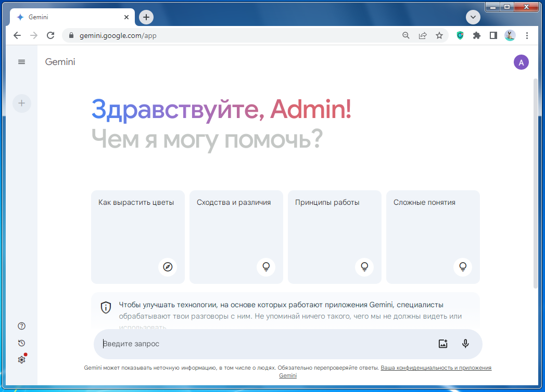Screen dimensions: 545x392
Task: Click the address bar URL gemini.google.com/app
Action: point(118,35)
